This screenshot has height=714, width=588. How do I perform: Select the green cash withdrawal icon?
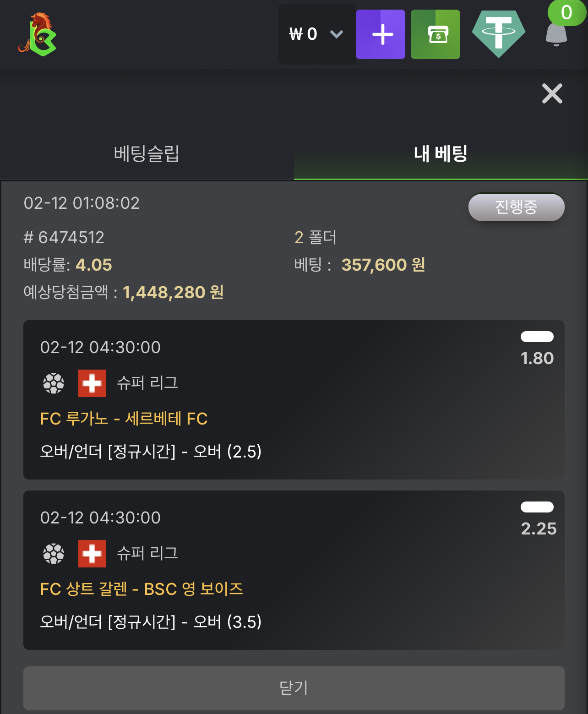pyautogui.click(x=435, y=34)
